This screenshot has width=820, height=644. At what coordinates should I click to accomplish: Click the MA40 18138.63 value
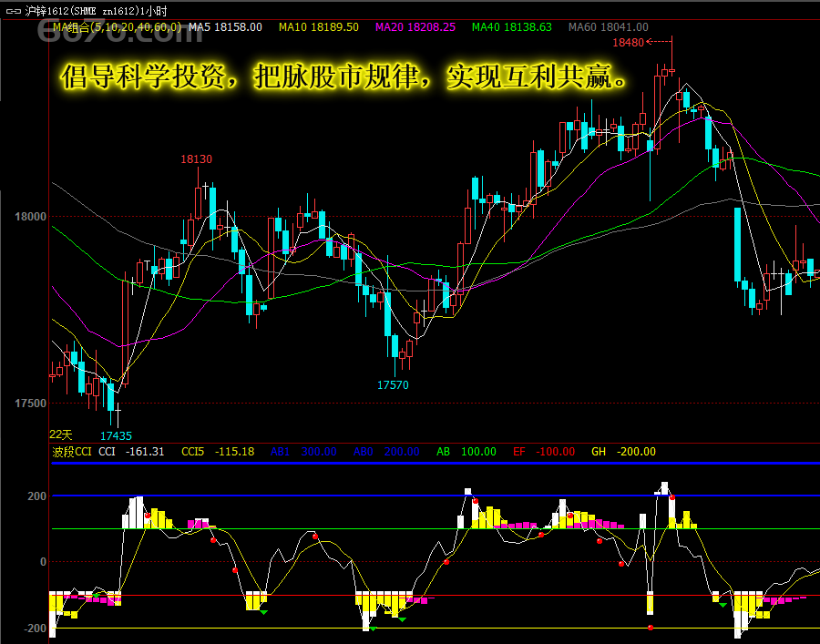coord(511,27)
